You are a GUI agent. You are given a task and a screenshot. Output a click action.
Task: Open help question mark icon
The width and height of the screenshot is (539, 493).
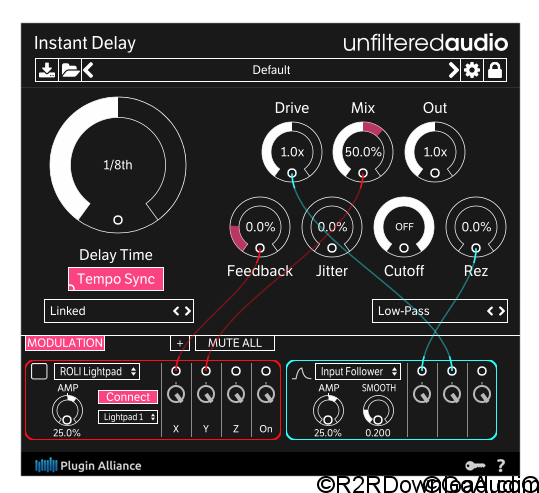(501, 465)
